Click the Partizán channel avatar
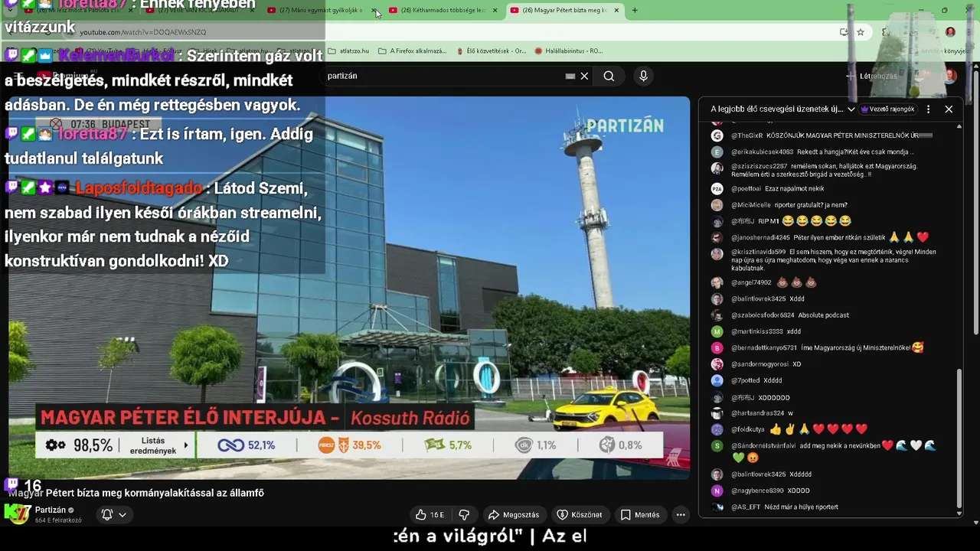 18,514
